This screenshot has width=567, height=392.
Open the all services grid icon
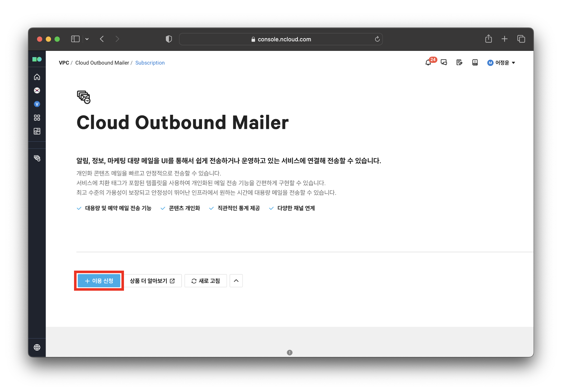37,118
